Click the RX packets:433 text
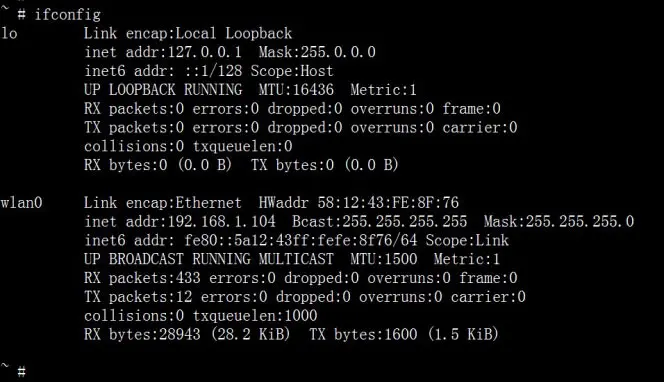 [x=142, y=278]
